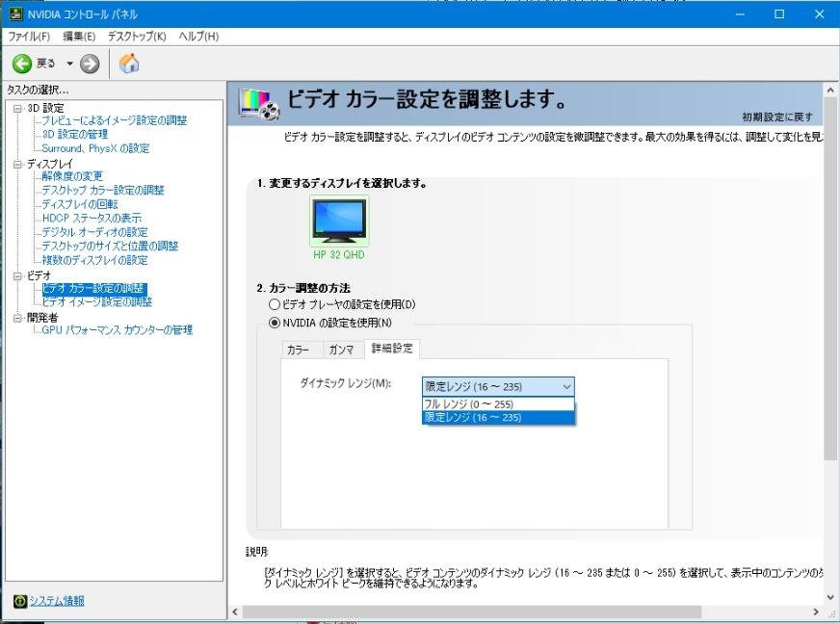Open 解像度の変更 in the tree

(72, 176)
